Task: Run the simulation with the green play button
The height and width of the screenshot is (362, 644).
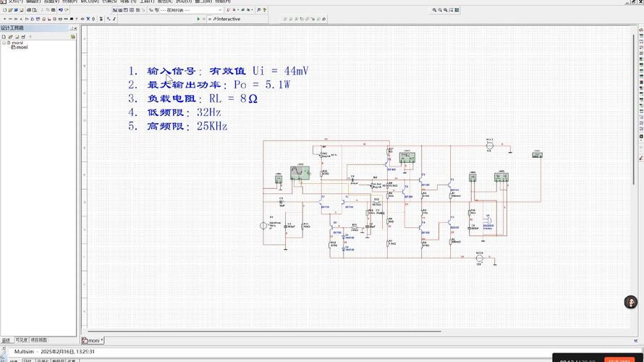Action: [198, 19]
